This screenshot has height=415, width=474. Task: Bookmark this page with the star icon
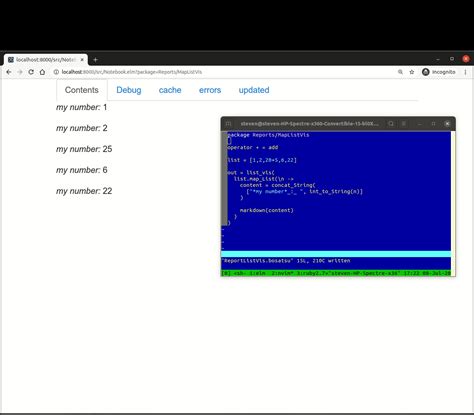[412, 72]
